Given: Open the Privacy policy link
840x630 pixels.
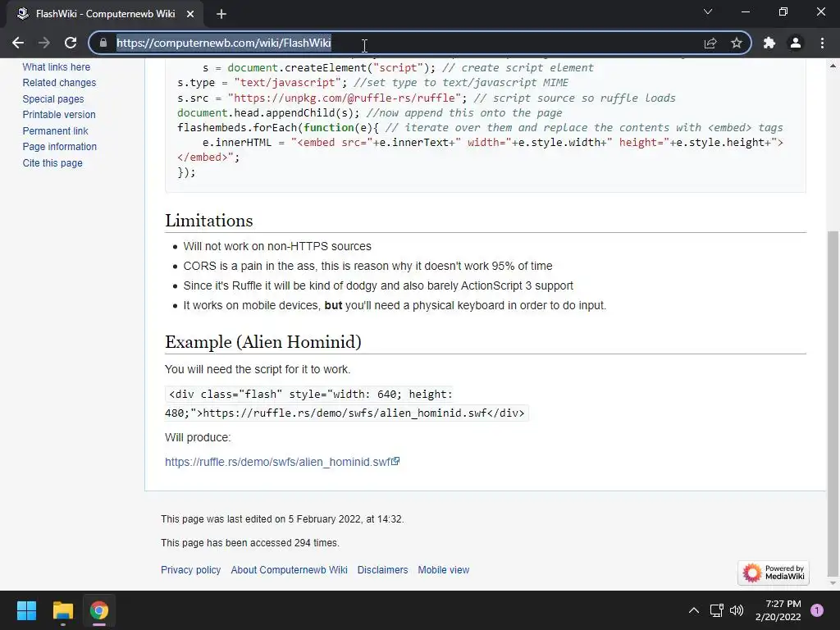Looking at the screenshot, I should tap(190, 570).
